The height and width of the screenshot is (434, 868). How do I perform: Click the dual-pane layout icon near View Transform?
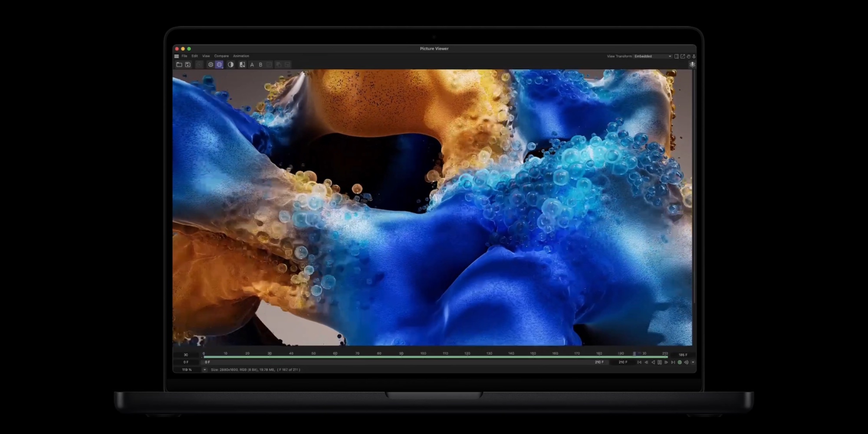click(677, 56)
